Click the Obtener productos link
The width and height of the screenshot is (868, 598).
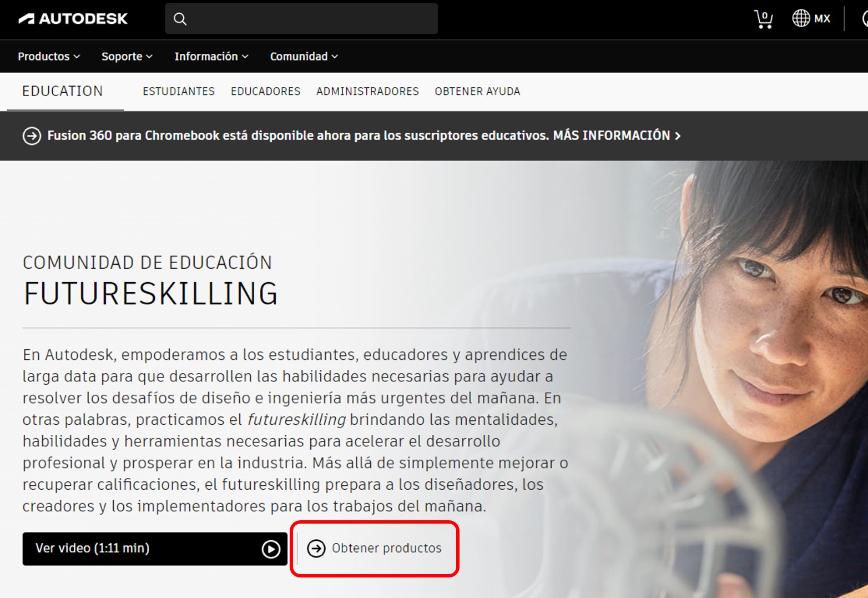pos(375,549)
